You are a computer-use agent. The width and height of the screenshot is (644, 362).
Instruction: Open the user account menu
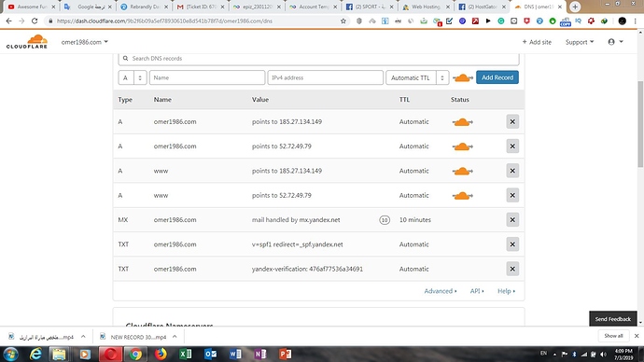[615, 42]
